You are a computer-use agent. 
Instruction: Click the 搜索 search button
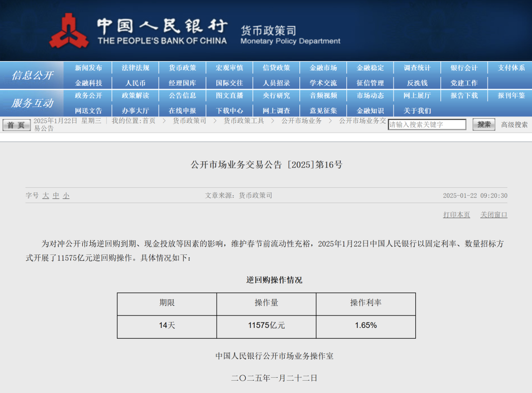pyautogui.click(x=483, y=125)
